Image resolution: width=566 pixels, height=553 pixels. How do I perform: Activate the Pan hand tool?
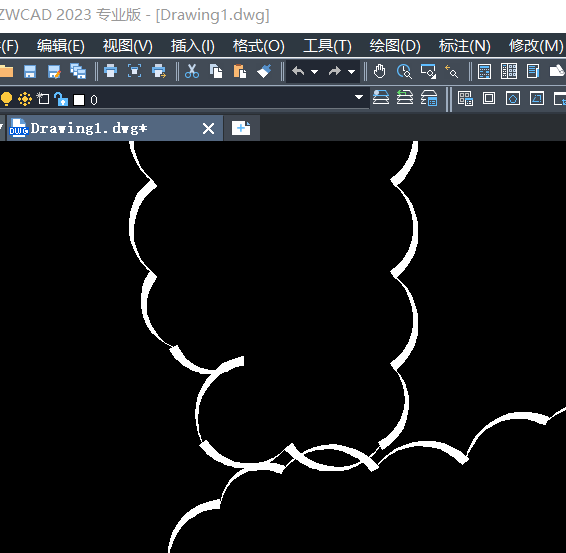(379, 71)
